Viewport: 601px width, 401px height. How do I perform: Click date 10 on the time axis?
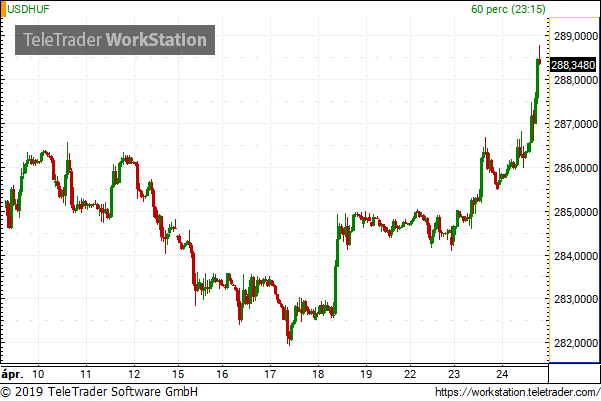pyautogui.click(x=38, y=374)
